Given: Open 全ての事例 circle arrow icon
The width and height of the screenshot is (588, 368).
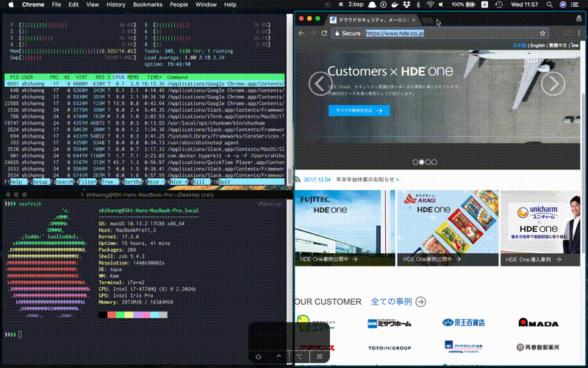Looking at the screenshot, I should point(420,302).
